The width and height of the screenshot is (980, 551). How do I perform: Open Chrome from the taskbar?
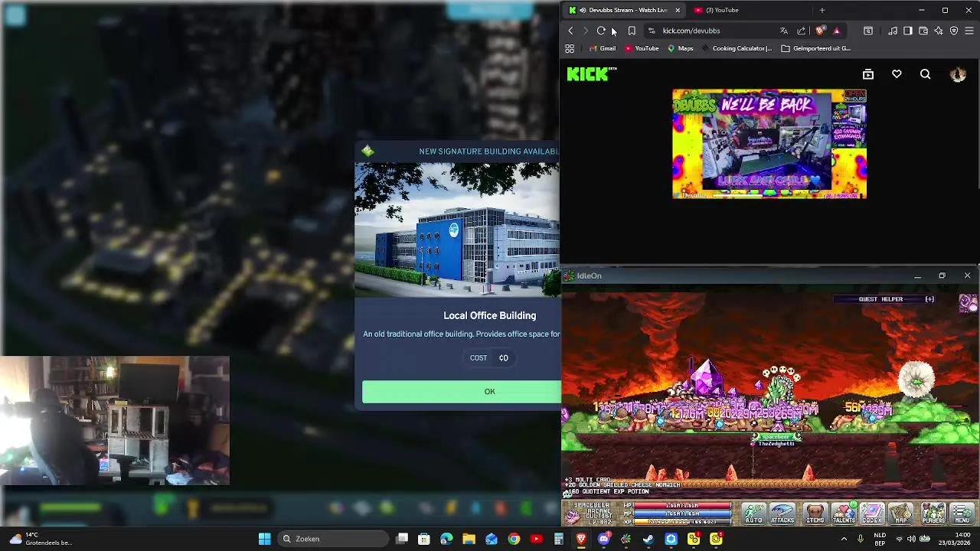tap(514, 539)
